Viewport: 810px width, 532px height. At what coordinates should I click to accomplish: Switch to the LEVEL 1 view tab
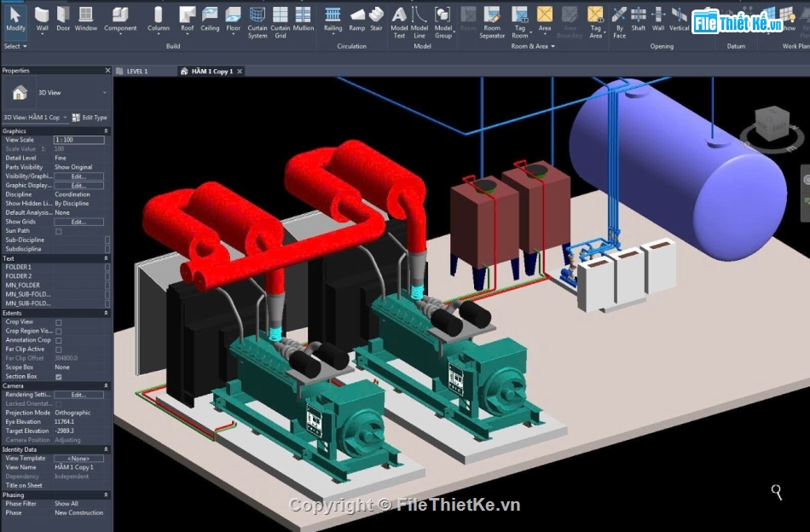[136, 72]
